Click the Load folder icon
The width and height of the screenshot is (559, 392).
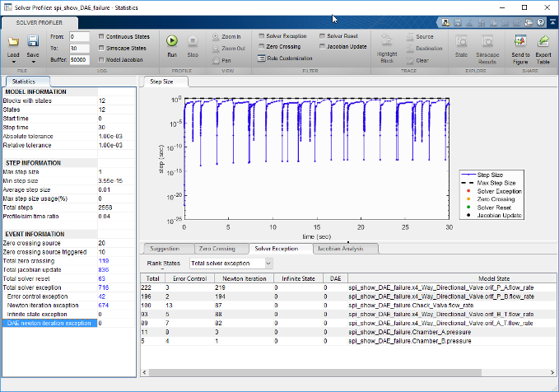(14, 40)
